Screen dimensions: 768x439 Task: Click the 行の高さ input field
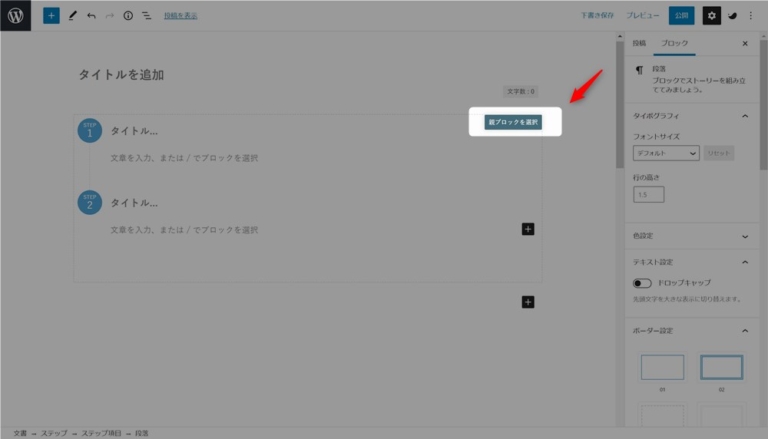pyautogui.click(x=648, y=194)
